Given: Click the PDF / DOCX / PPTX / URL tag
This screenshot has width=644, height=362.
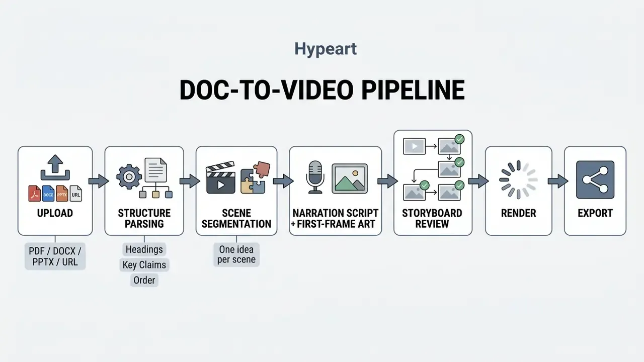Looking at the screenshot, I should coord(55,256).
